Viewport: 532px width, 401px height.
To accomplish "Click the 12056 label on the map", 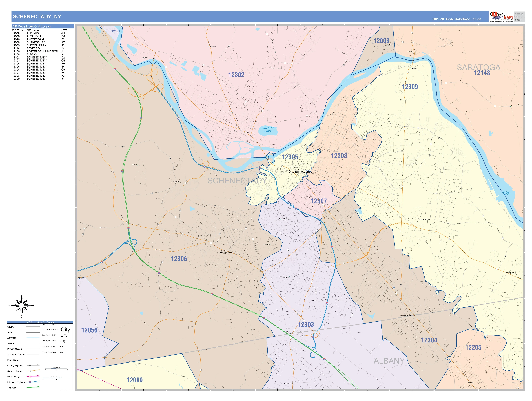I will pyautogui.click(x=89, y=330).
